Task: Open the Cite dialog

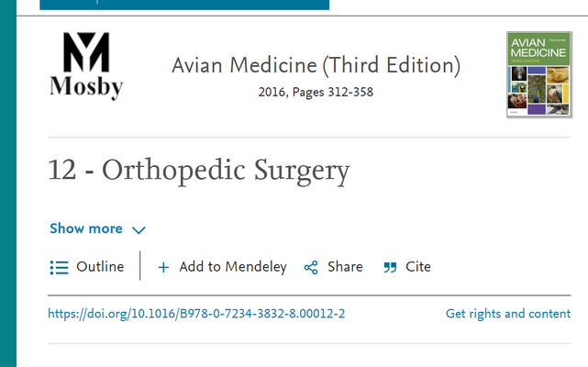Action: pyautogui.click(x=407, y=267)
